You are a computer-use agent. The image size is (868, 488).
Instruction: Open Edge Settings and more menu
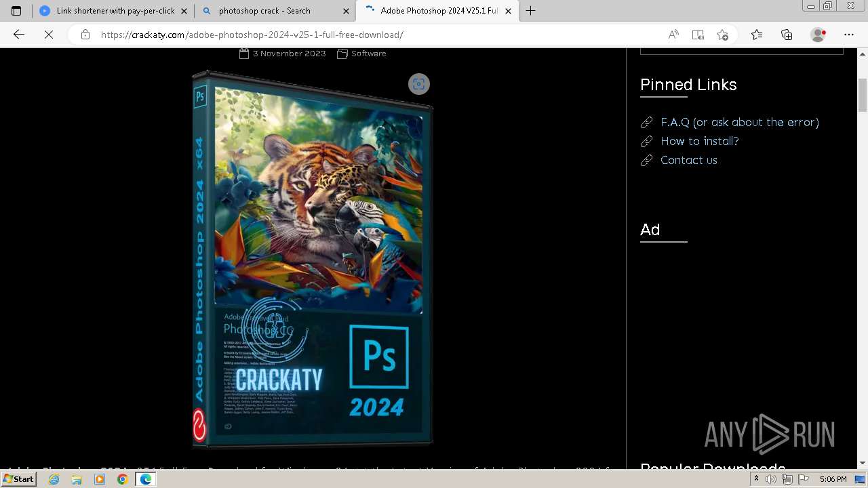coord(849,35)
